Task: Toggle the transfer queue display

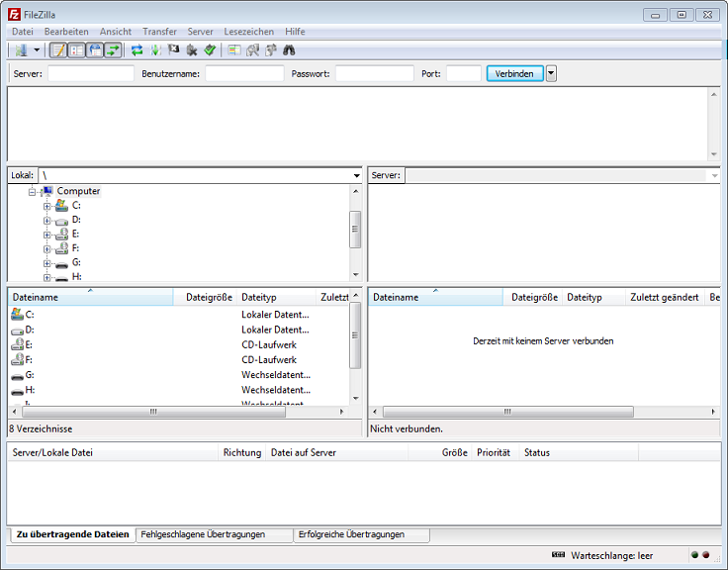Action: click(114, 50)
